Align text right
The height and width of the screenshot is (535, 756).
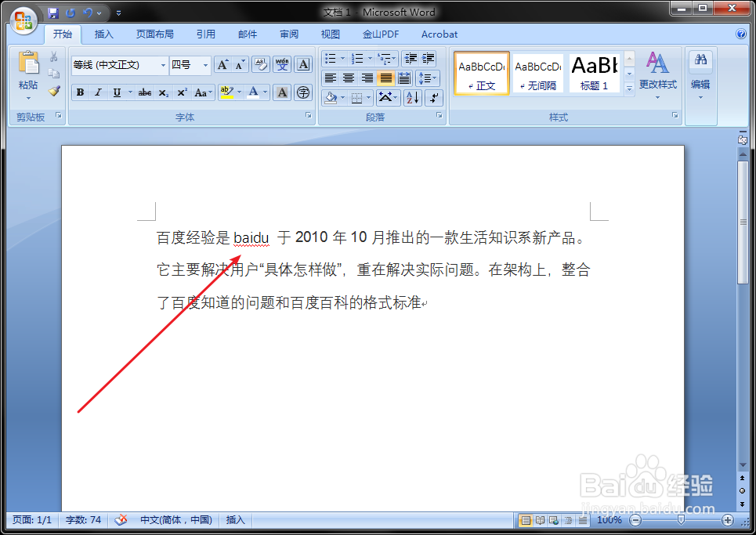pyautogui.click(x=367, y=78)
